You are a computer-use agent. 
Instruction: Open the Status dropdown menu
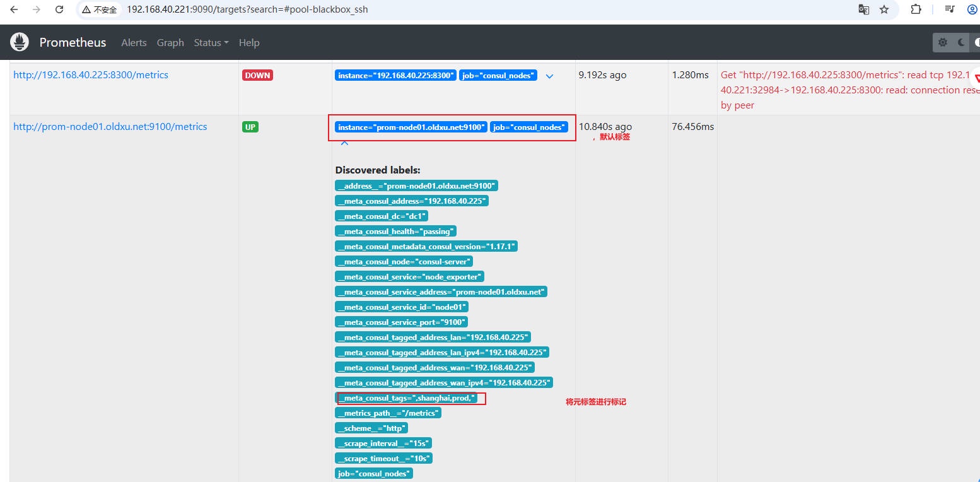(211, 42)
